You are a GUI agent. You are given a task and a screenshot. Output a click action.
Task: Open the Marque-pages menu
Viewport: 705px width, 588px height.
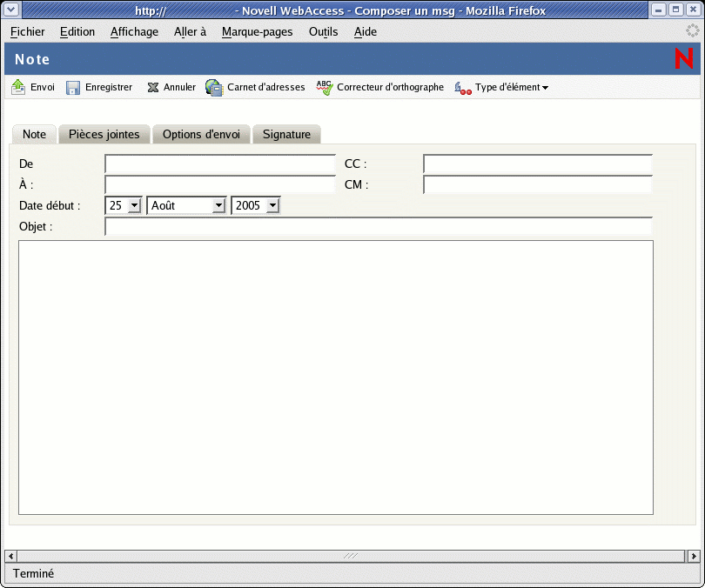257,32
